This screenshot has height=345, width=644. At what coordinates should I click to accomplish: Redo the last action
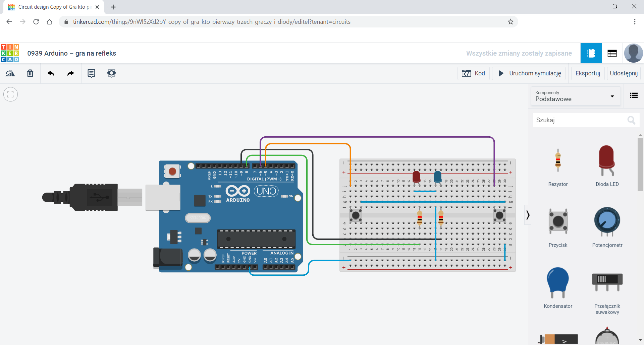[70, 73]
